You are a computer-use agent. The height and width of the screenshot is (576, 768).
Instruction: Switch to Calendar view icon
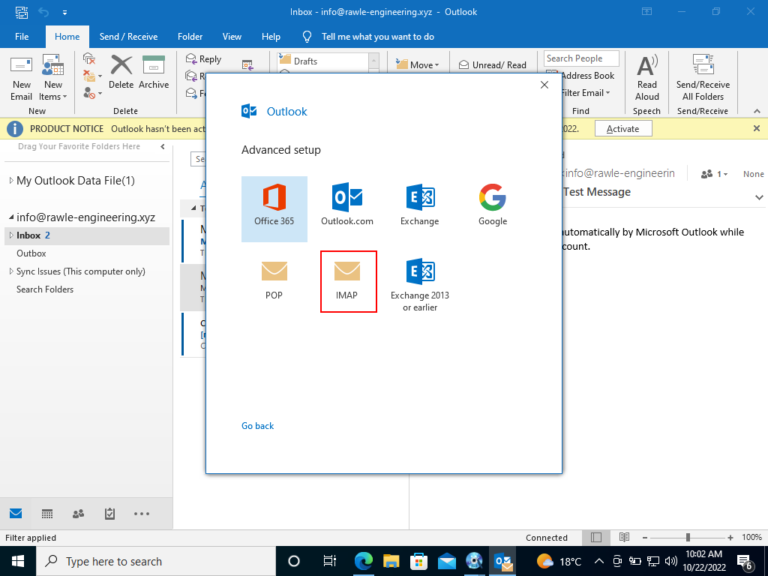coord(47,513)
